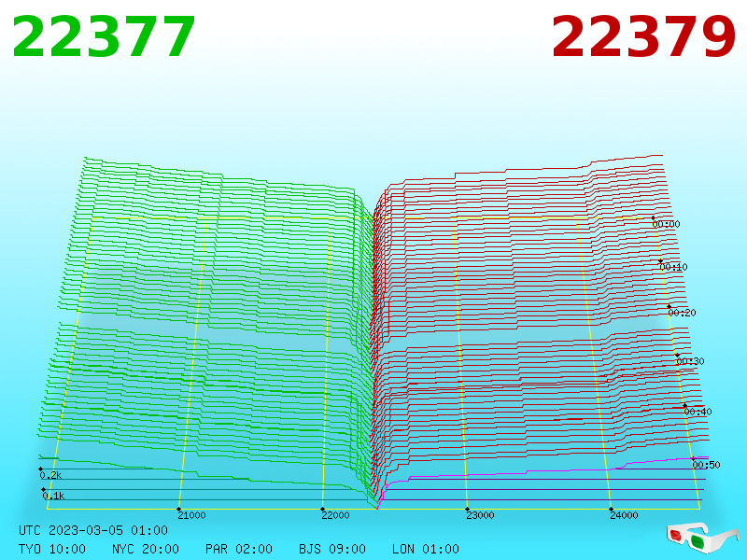Click the UTC 2023-03-05 01:00 timestamp
Image resolution: width=747 pixels, height=560 pixels.
coord(93,530)
